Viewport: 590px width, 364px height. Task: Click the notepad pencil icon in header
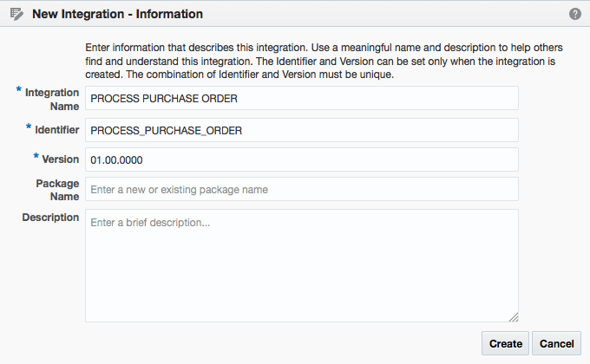(x=16, y=14)
